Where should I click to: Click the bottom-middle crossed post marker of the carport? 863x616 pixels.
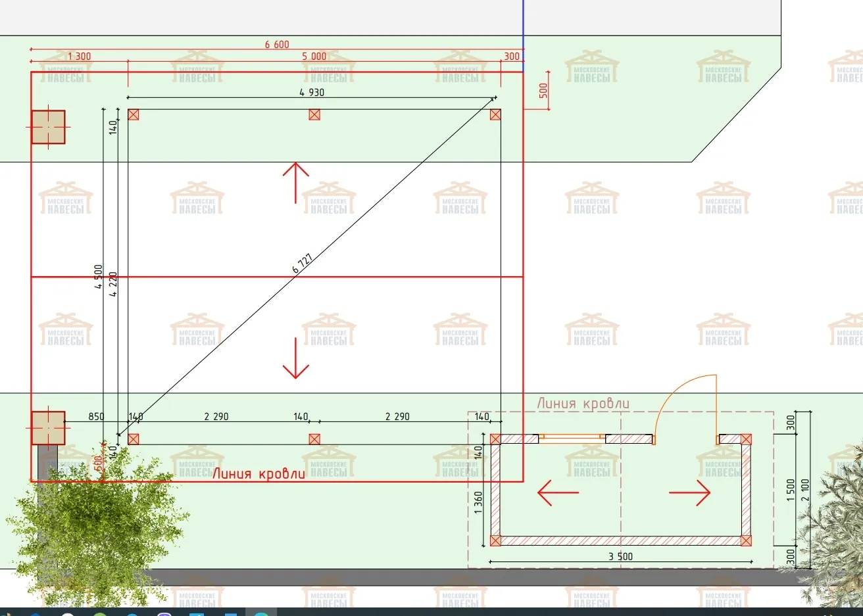tap(314, 438)
